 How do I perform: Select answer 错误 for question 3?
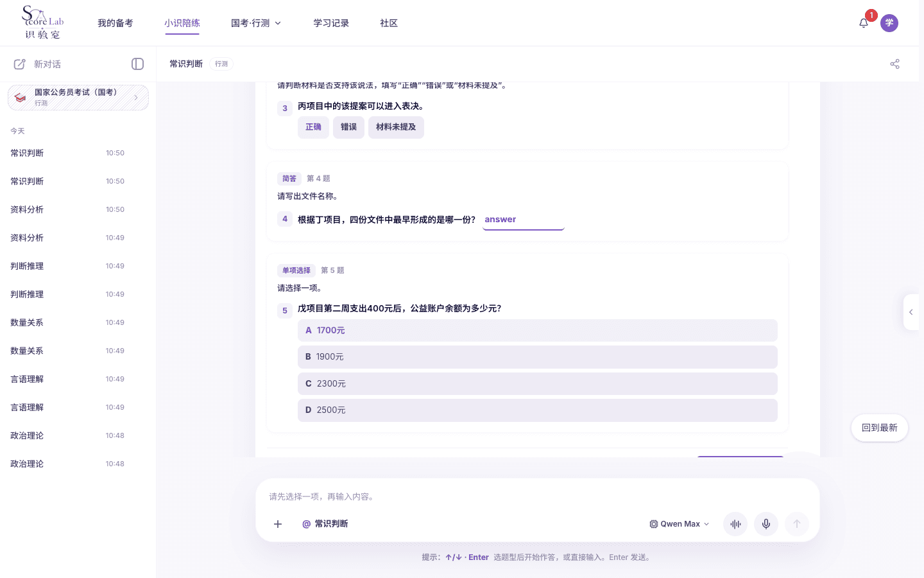pyautogui.click(x=348, y=127)
